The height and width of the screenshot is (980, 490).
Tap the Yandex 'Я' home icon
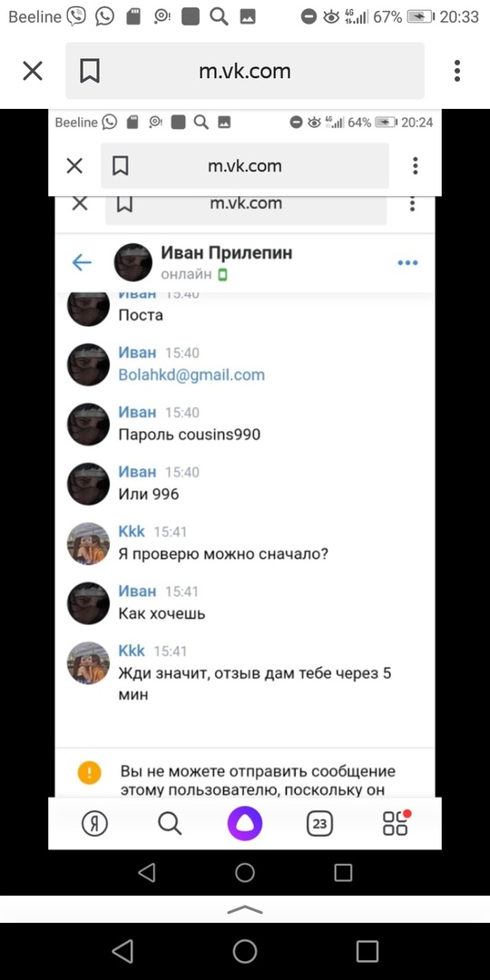[94, 823]
